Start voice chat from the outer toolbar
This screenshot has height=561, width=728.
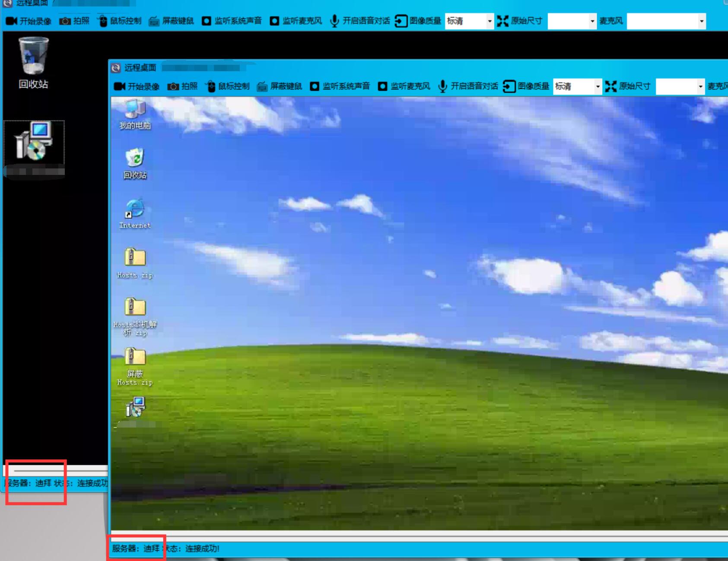[x=360, y=21]
